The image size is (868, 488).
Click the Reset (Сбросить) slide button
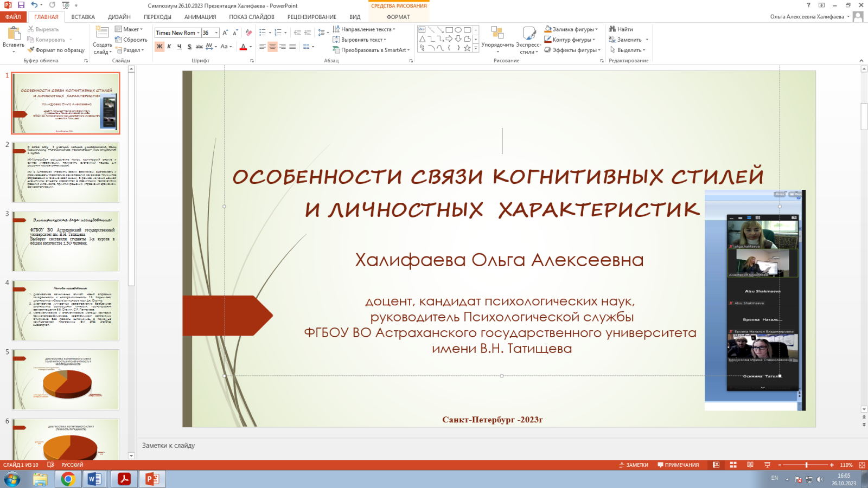pos(131,40)
